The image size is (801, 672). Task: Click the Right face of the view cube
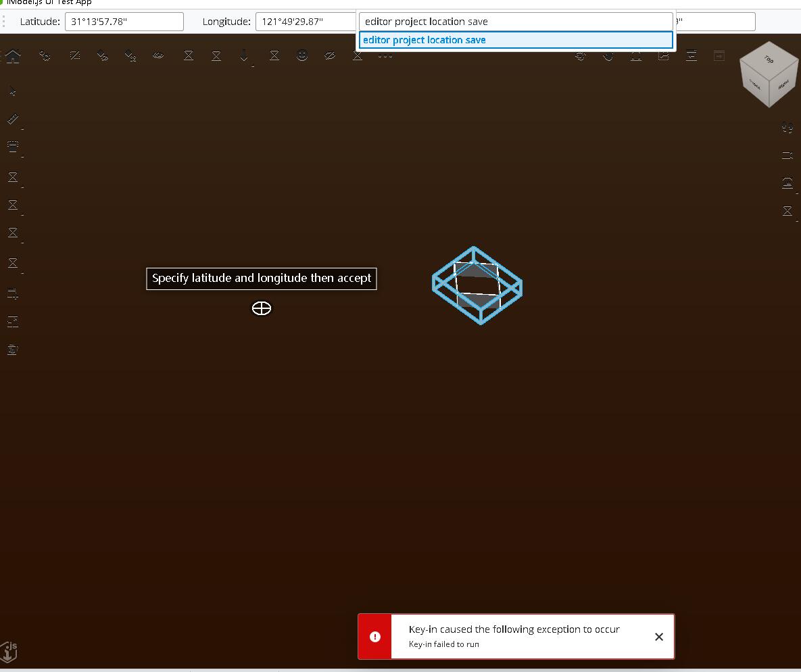tap(783, 85)
